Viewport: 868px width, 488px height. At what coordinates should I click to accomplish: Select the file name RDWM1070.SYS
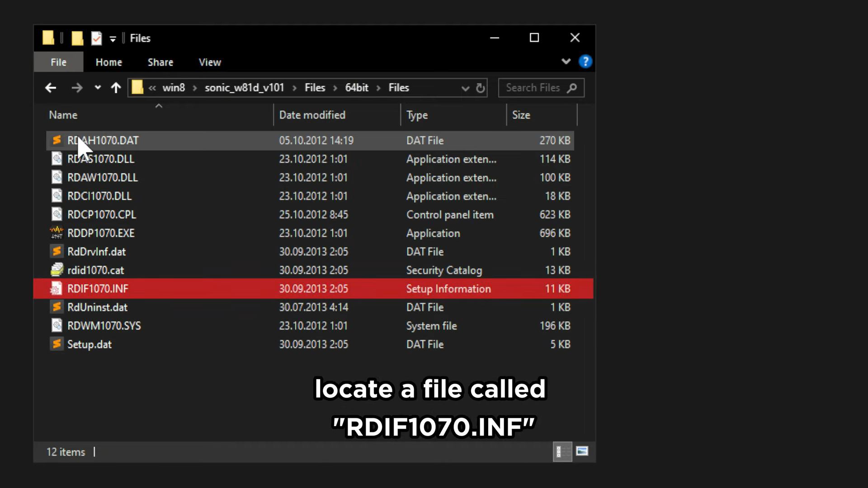(x=104, y=326)
